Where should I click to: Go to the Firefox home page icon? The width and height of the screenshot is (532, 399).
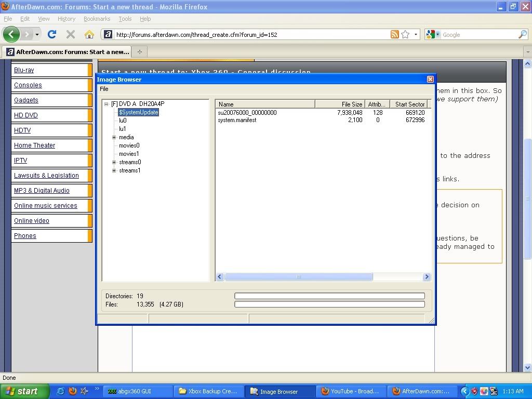[89, 34]
